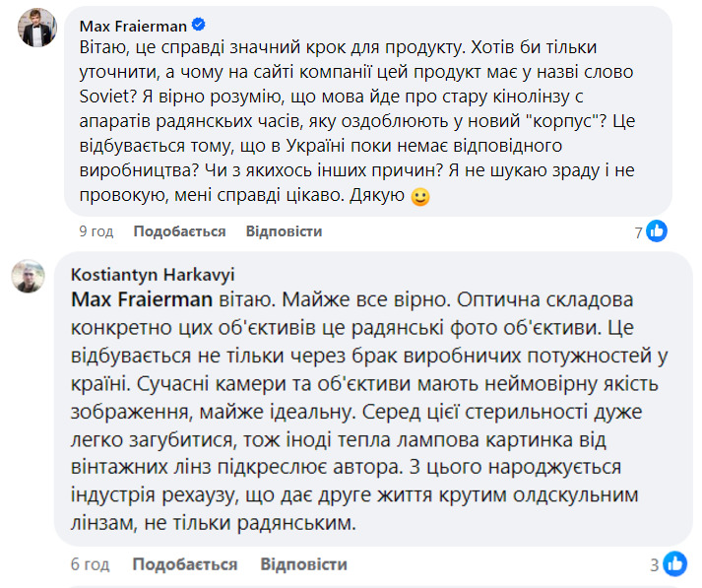Open Kostiantyn Harkavyi's profile picture
This screenshot has width=702, height=588.
pyautogui.click(x=31, y=277)
